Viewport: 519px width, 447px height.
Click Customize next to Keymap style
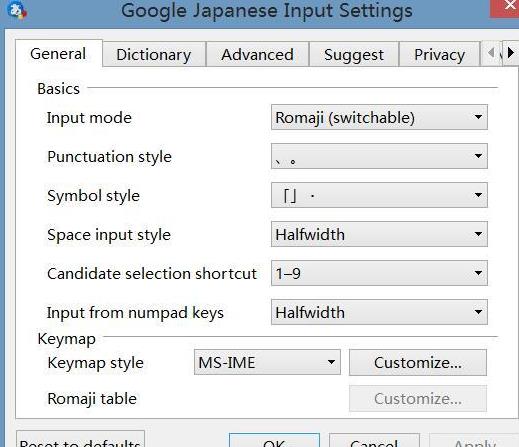point(418,362)
